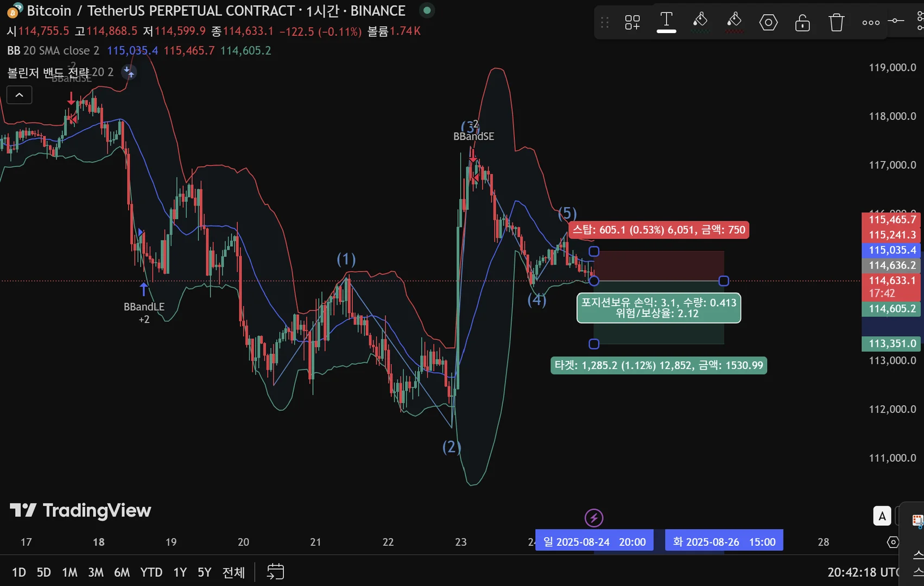The width and height of the screenshot is (924, 586).
Task: Open timezone menu at 20:42:18 UTC
Action: (x=863, y=572)
